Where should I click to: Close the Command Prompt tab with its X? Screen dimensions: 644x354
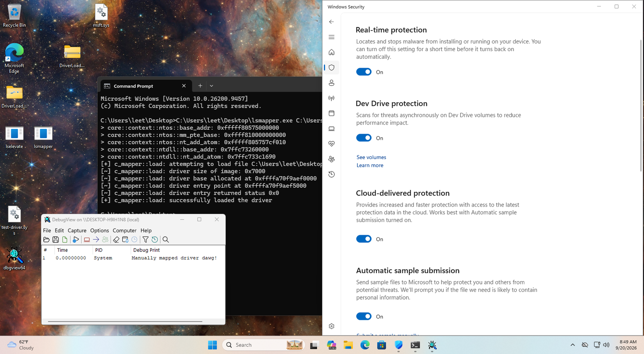(x=184, y=86)
